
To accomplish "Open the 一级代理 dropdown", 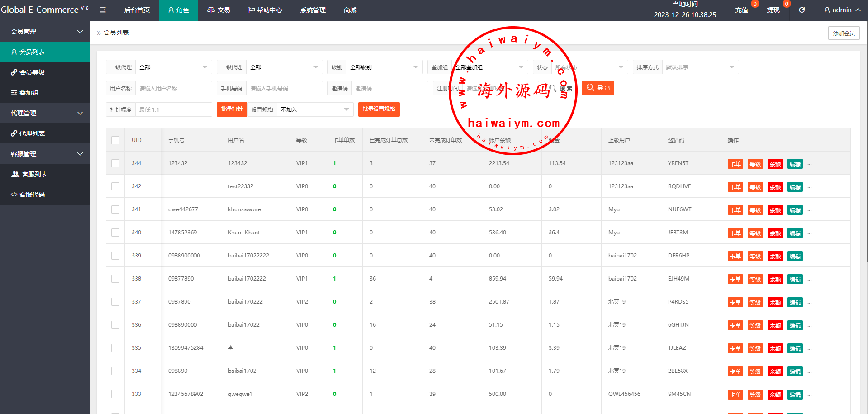I will 173,67.
